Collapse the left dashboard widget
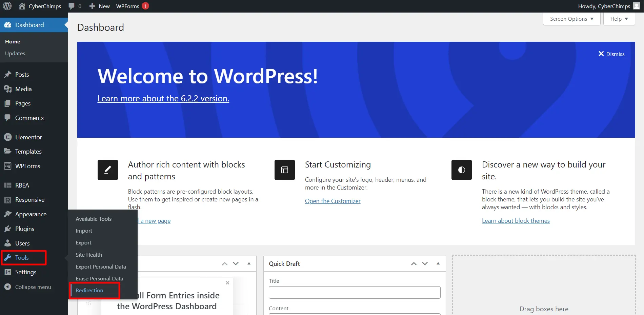 249,263
